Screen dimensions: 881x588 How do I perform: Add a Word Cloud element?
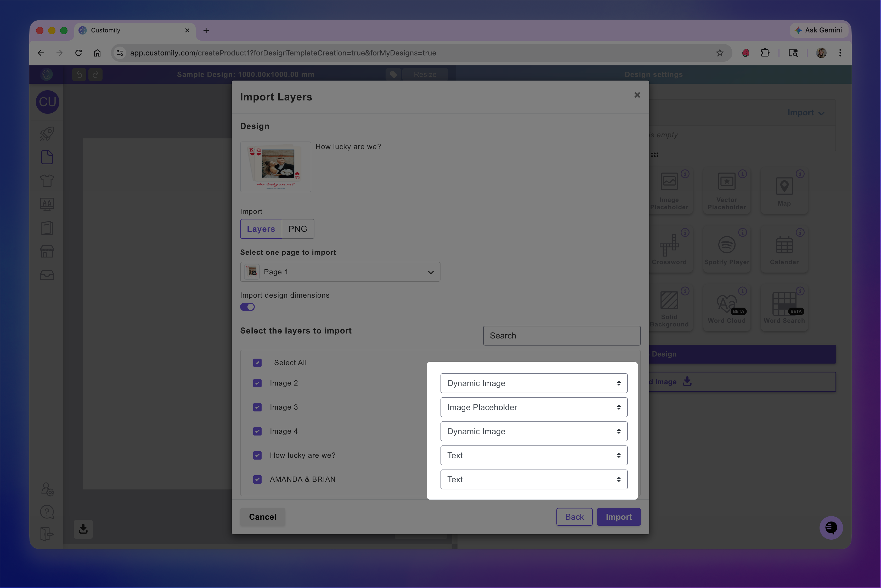(726, 308)
